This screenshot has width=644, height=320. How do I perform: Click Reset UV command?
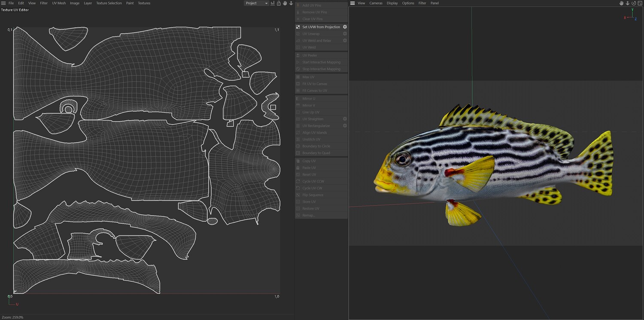pos(321,174)
